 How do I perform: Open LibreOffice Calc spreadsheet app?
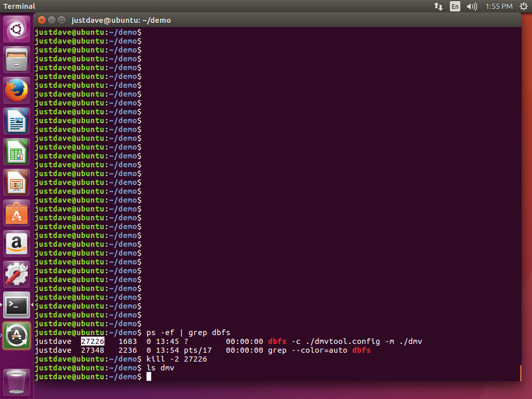pyautogui.click(x=17, y=152)
